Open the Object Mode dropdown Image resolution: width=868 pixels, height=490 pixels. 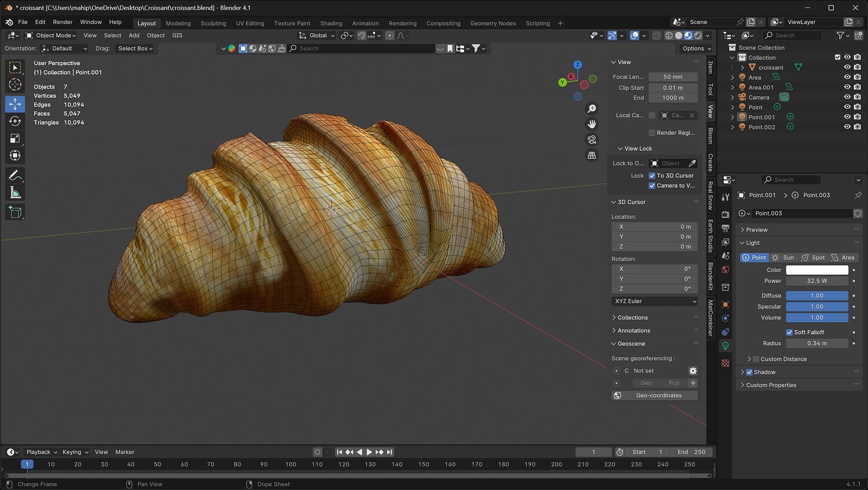pyautogui.click(x=51, y=35)
